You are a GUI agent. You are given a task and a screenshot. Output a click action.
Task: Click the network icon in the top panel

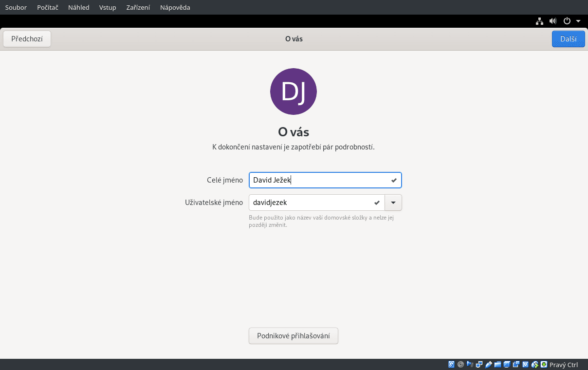point(539,21)
